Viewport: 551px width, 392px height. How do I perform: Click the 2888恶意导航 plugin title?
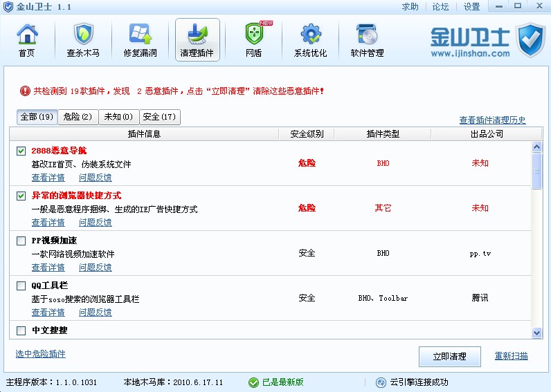click(59, 151)
